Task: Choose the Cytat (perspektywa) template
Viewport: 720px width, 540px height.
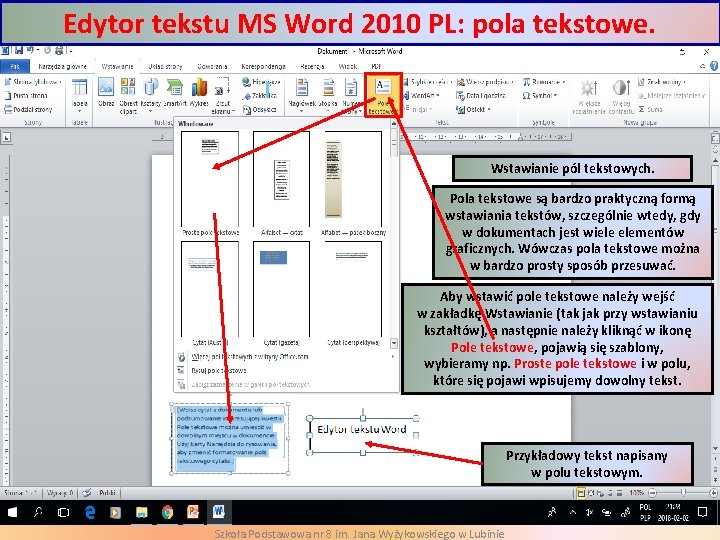Action: point(353,294)
